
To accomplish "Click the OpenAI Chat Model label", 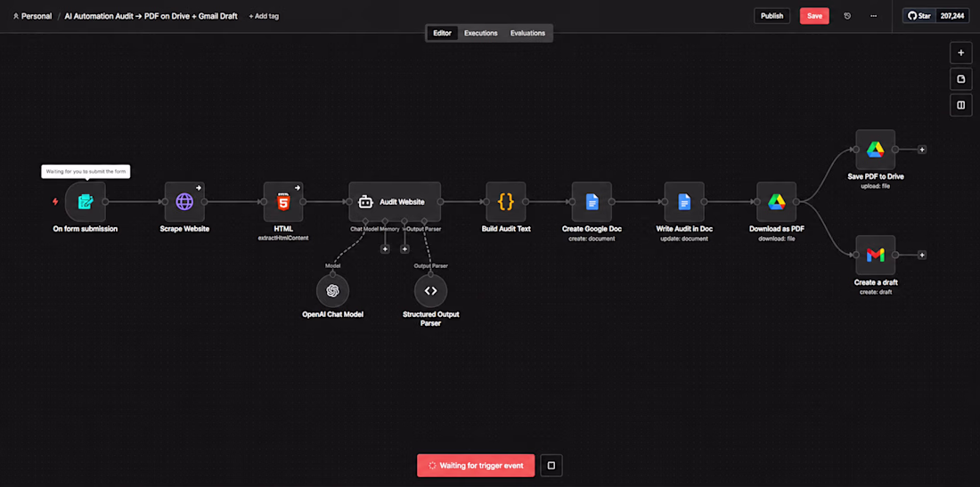I will [332, 314].
